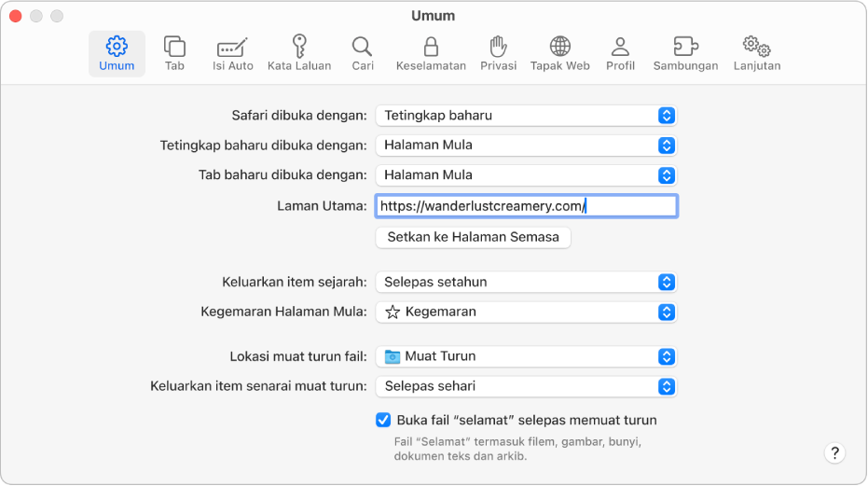The image size is (868, 486).
Task: Open the Tapak Web globe icon
Action: click(x=559, y=53)
